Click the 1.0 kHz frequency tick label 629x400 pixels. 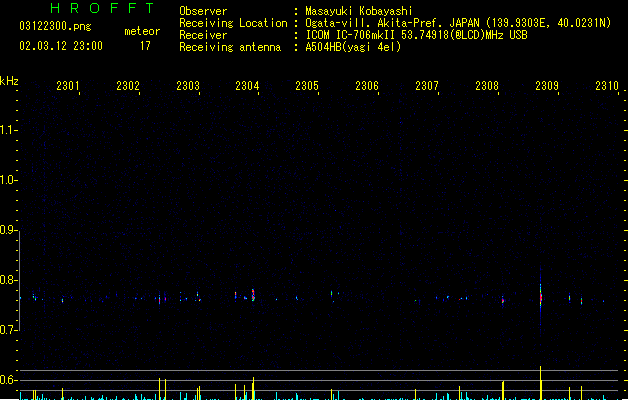coord(8,180)
